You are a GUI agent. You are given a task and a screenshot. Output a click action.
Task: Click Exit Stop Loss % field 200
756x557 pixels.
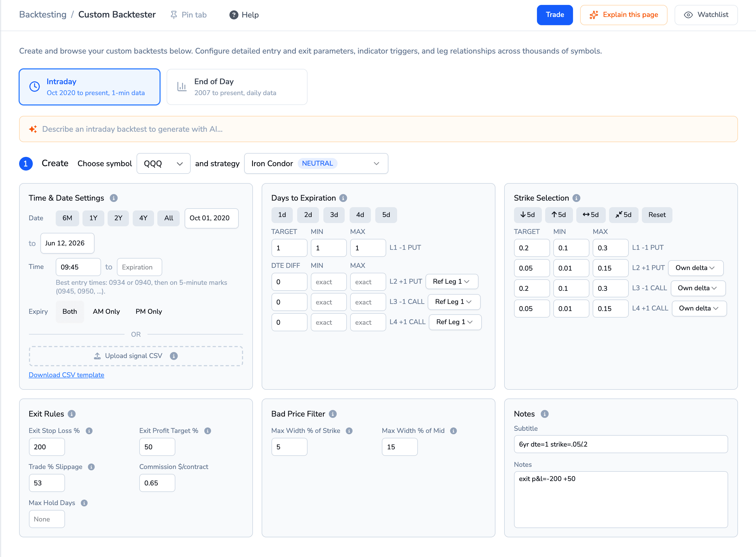pos(47,447)
